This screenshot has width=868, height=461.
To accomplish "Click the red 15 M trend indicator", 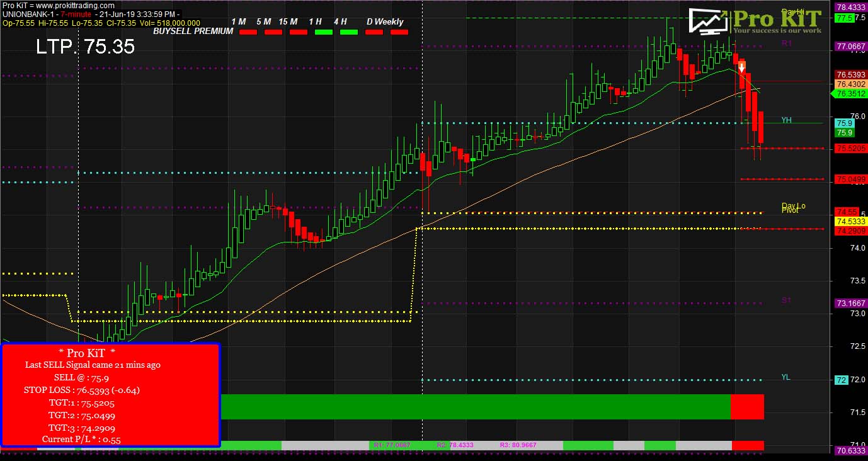I will pos(298,31).
